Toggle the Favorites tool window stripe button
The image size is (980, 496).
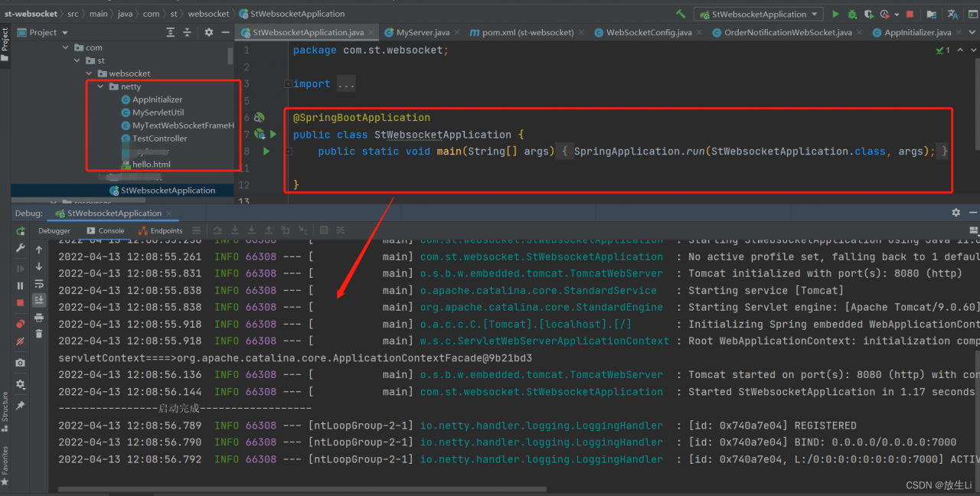(5, 466)
